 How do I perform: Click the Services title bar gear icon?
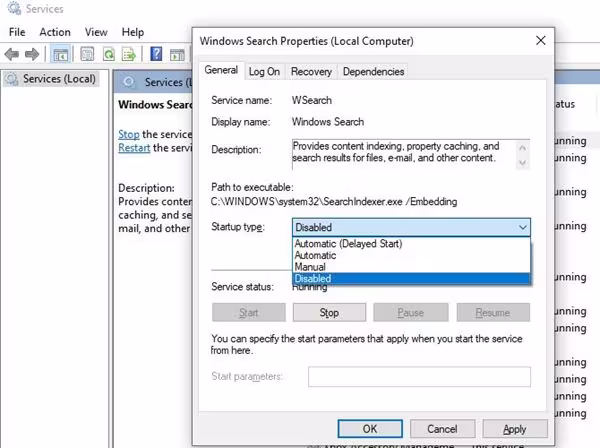[14, 8]
